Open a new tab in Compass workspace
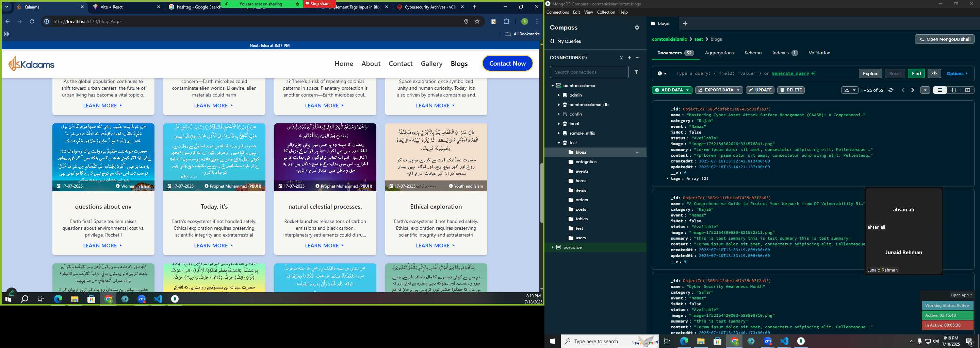 pyautogui.click(x=685, y=23)
